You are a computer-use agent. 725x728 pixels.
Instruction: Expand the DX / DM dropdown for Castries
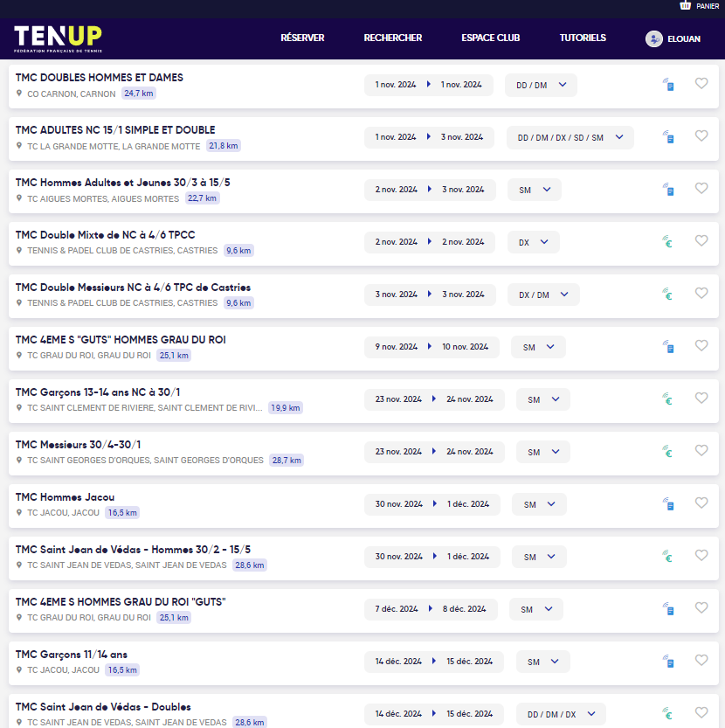coord(543,295)
